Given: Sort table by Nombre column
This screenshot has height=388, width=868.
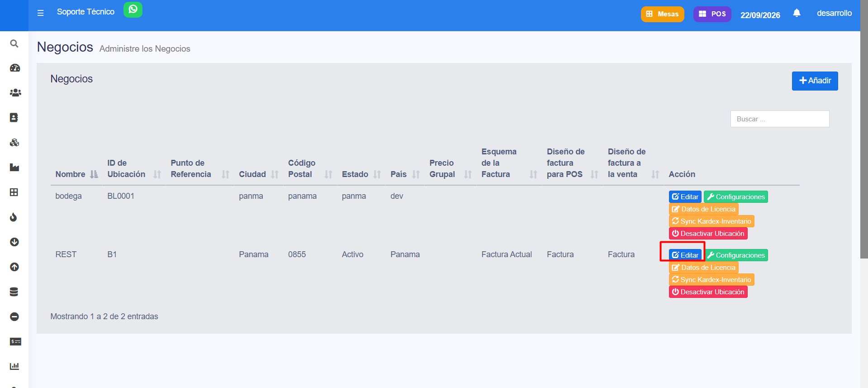Looking at the screenshot, I should [x=76, y=174].
